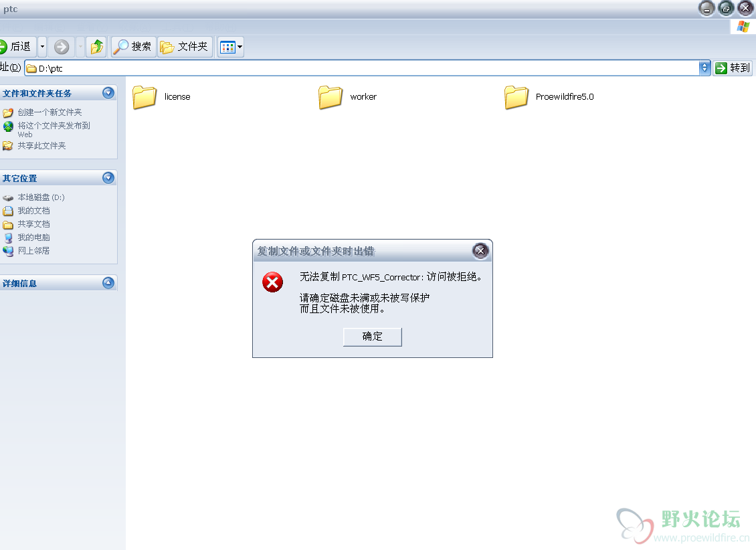Click the 确定 button in error dialog
Viewport: 756px width, 550px height.
tap(372, 337)
